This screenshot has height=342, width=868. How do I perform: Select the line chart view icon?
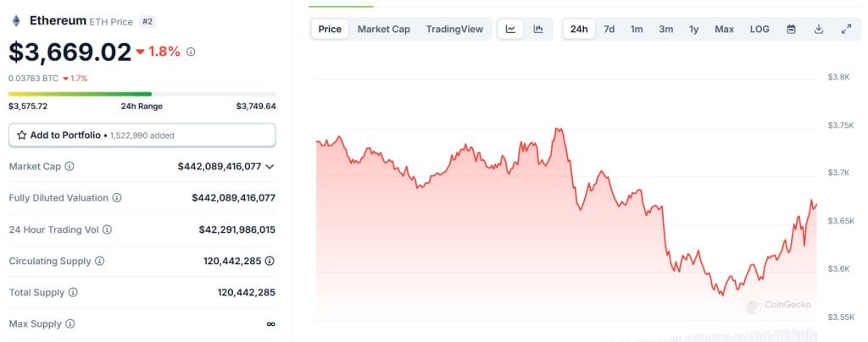pos(510,30)
